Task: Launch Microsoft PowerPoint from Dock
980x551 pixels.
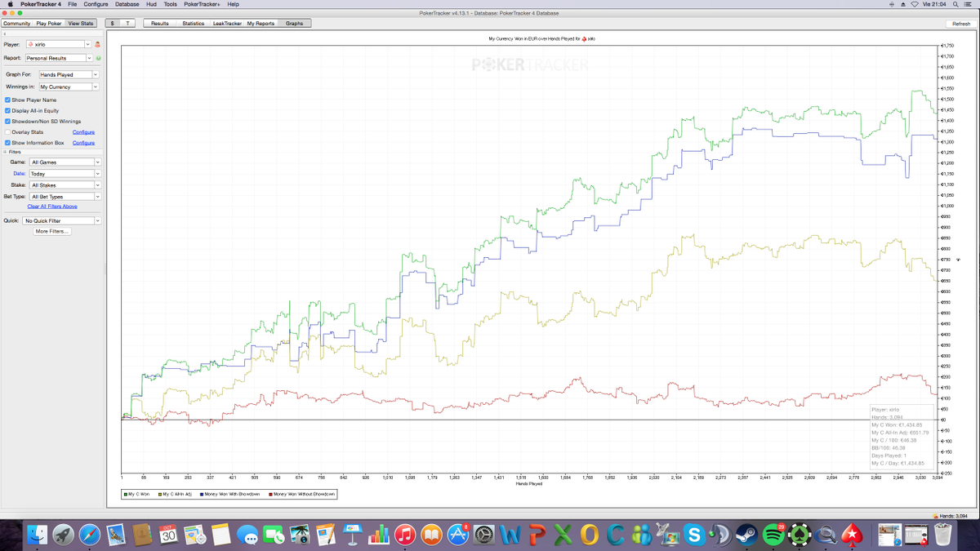Action: tap(537, 535)
